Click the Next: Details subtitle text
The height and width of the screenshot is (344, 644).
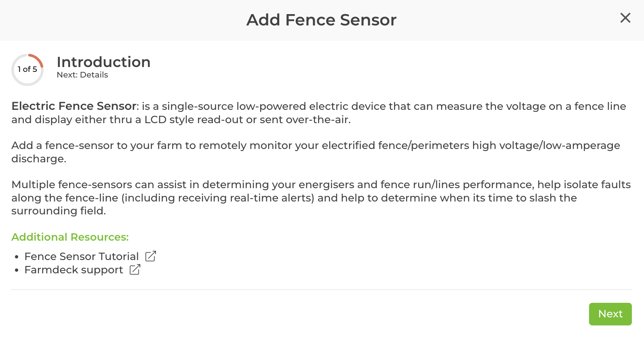tap(82, 75)
